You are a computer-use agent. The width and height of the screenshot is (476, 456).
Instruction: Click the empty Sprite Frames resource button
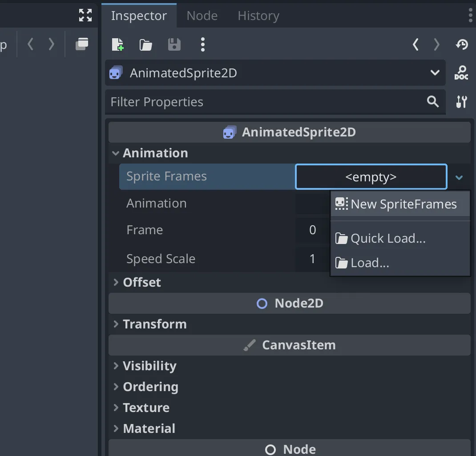[x=371, y=177]
